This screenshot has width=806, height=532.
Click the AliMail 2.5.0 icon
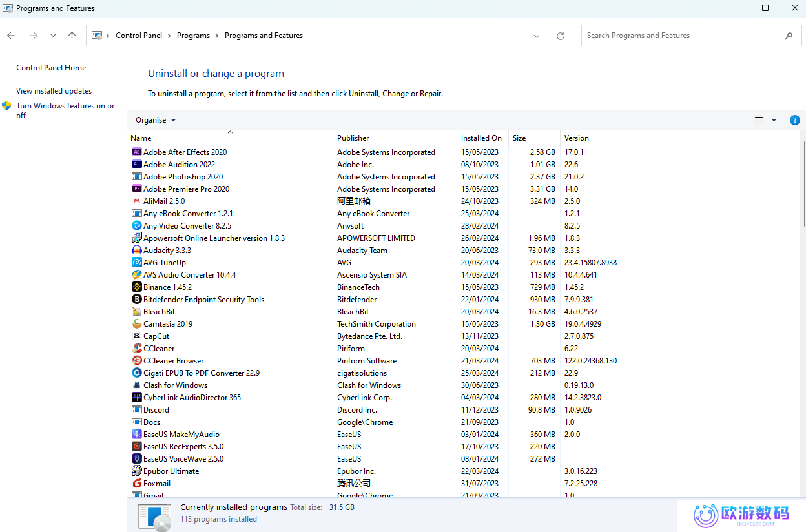[136, 201]
